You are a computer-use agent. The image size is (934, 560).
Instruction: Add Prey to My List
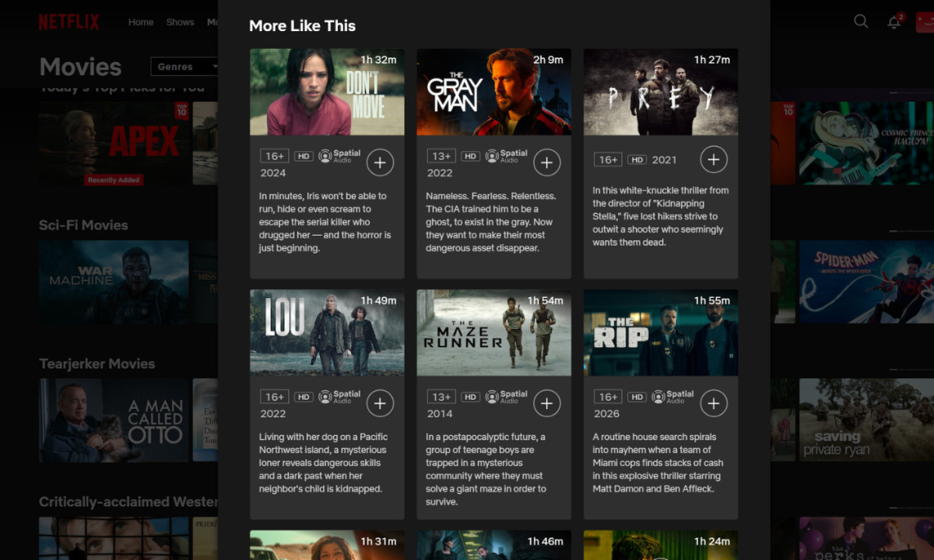coord(714,159)
